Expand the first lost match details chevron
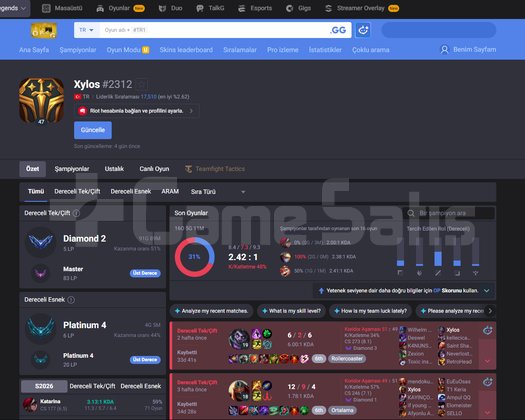This screenshot has height=420, width=525. (x=487, y=361)
